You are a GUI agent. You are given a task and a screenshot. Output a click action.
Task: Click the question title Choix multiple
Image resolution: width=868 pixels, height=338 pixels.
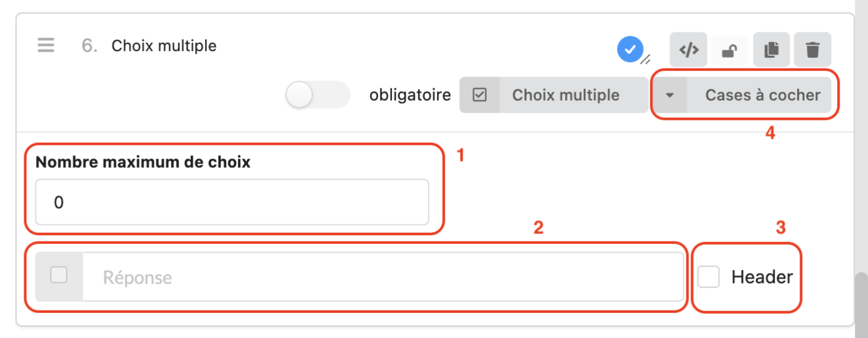(164, 46)
